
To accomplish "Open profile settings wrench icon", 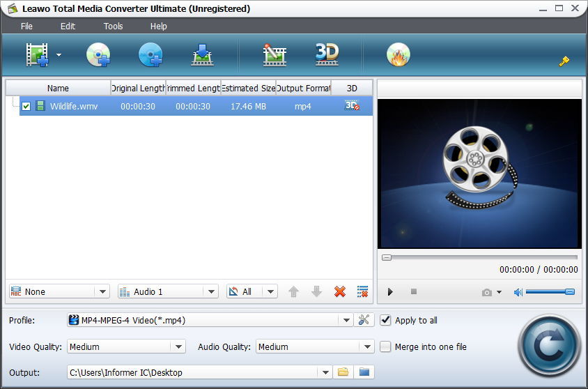I will pos(364,320).
